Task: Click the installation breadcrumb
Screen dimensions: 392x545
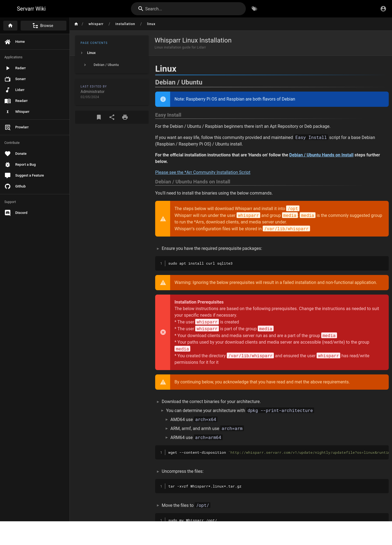Action: point(125,24)
